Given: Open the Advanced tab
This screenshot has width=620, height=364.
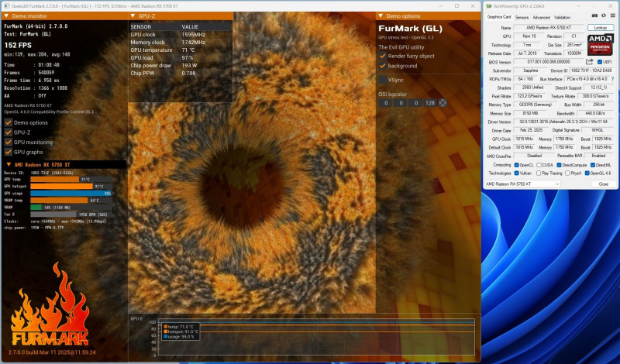Looking at the screenshot, I should 541,17.
